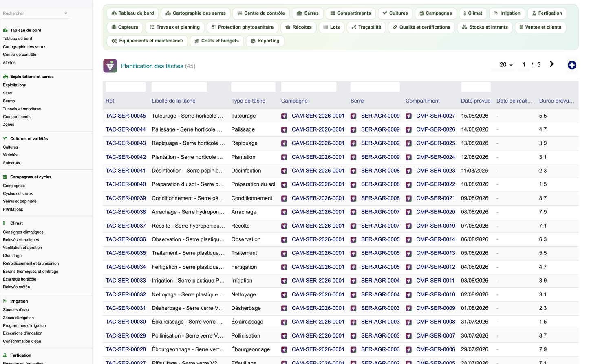Open the Coûts et budgets tab
The height and width of the screenshot is (364, 589).
(x=217, y=41)
